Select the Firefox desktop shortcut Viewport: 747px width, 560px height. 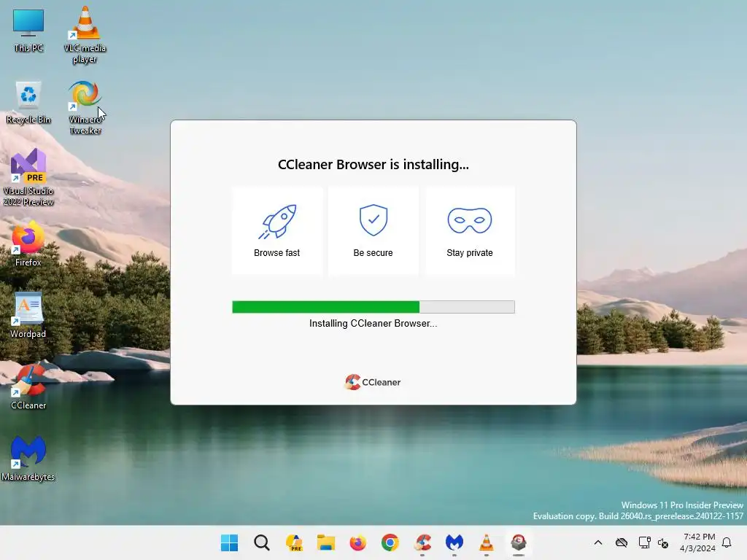click(x=28, y=244)
